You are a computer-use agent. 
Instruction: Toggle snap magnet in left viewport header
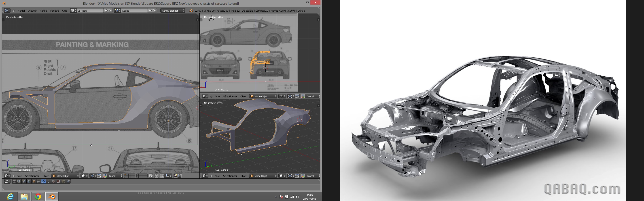pyautogui.click(x=162, y=176)
